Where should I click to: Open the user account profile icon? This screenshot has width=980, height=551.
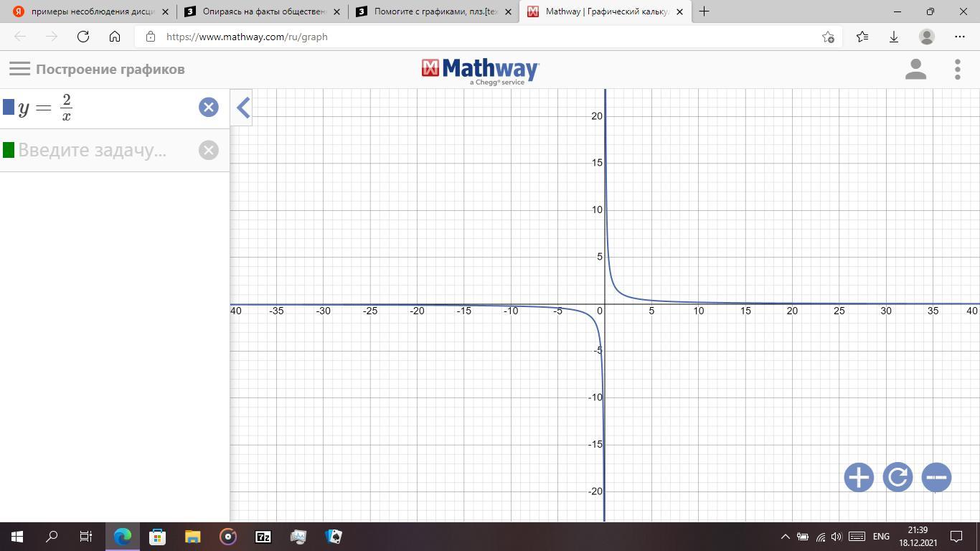pos(915,70)
